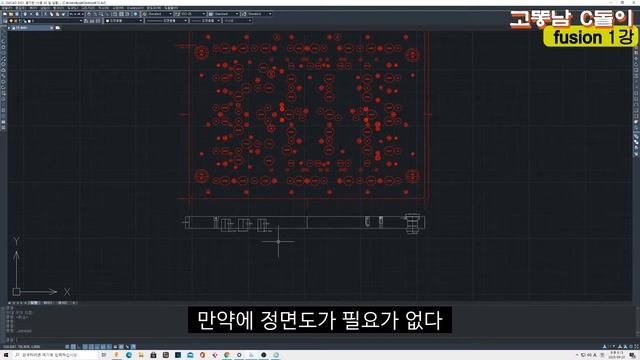This screenshot has width=640, height=360.
Task: Click the Print icon in top toolbar
Action: coord(25,14)
